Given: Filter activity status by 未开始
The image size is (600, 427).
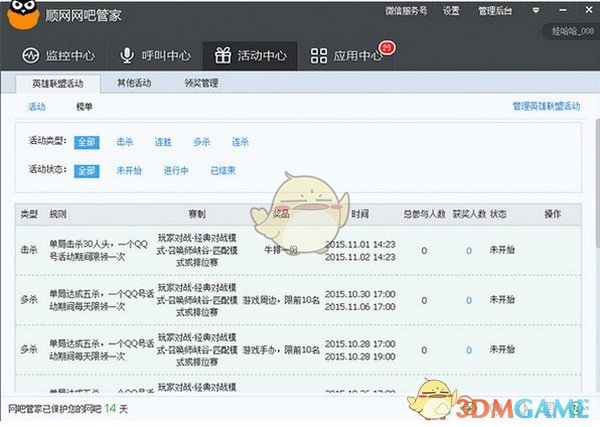Looking at the screenshot, I should tap(129, 171).
